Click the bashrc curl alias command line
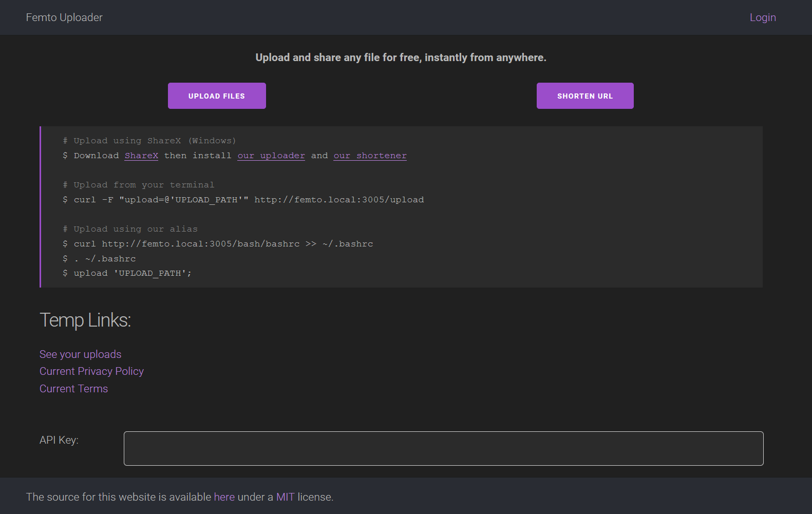 point(218,244)
